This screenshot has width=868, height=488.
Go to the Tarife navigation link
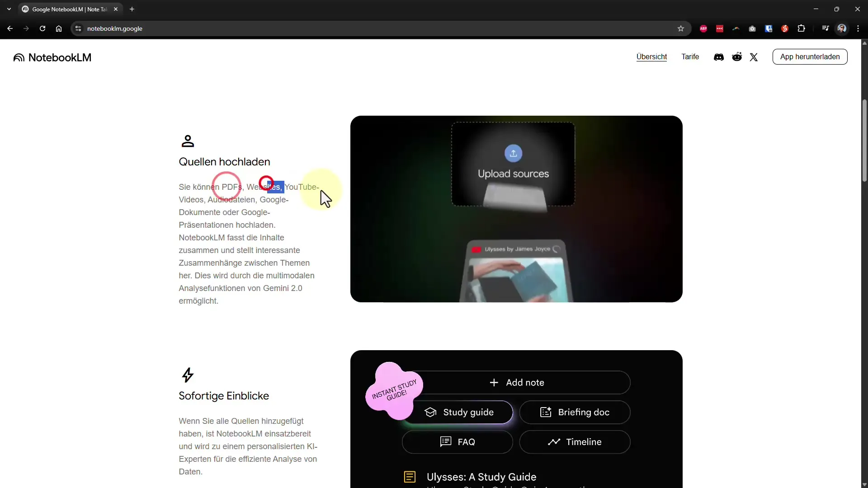pyautogui.click(x=690, y=57)
